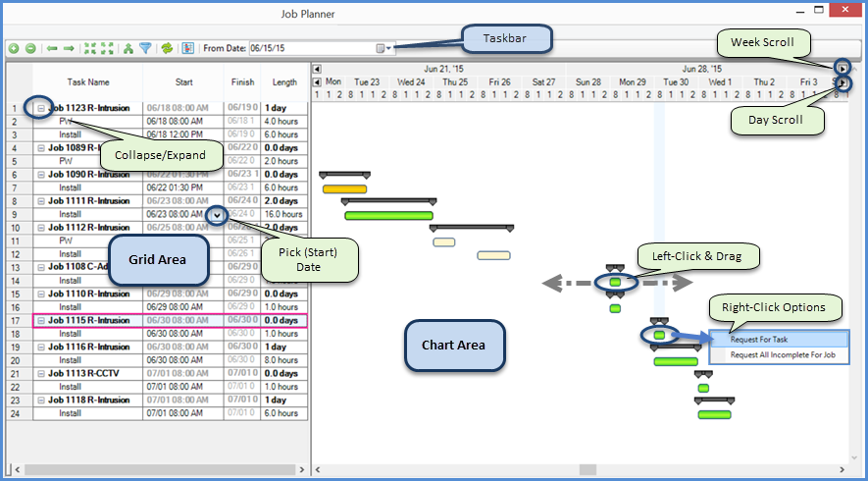Collapse the Job 1110 R-Intrusion group
Image resolution: width=868 pixels, height=481 pixels.
click(40, 294)
